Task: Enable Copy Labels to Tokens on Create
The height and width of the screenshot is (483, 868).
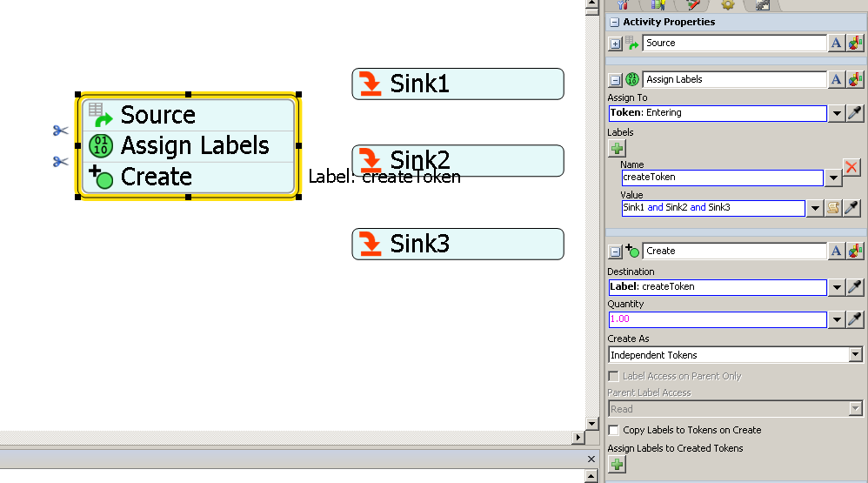Action: click(x=614, y=430)
